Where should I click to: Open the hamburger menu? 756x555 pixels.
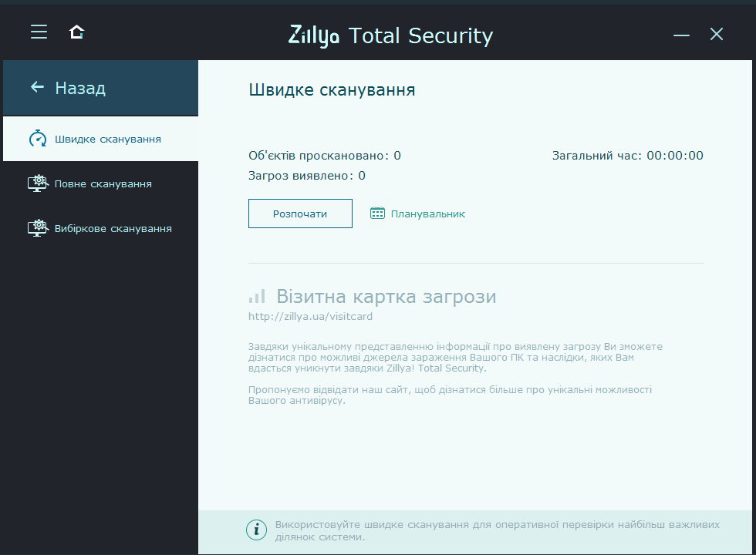coord(39,32)
